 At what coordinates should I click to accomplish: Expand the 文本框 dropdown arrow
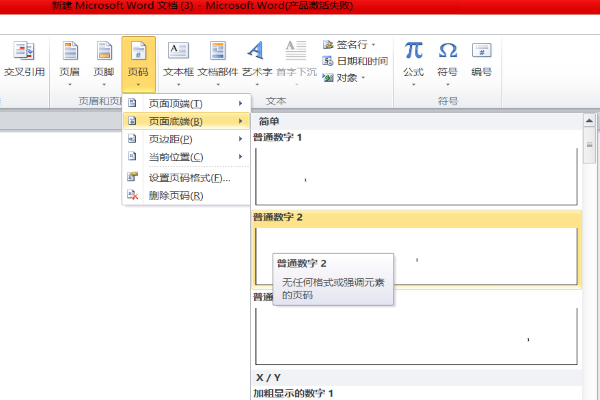tap(178, 85)
